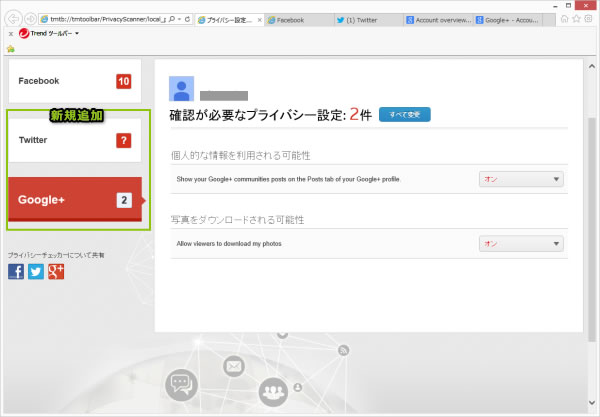Click the Trend Micro logo icon

(x=24, y=34)
